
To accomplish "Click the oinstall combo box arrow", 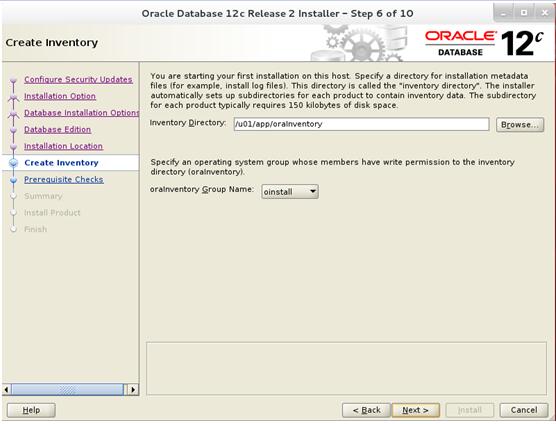I will 312,191.
